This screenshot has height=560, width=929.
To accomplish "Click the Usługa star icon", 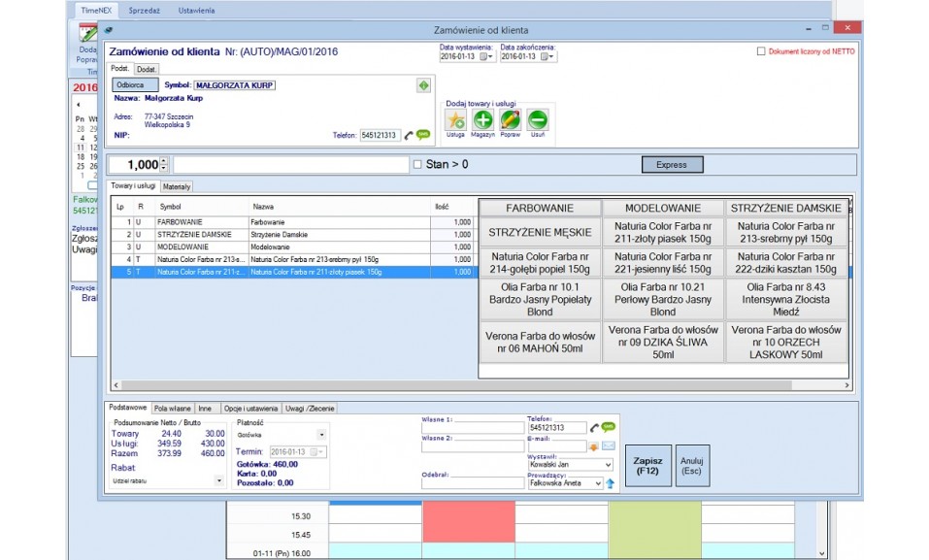I will 455,120.
